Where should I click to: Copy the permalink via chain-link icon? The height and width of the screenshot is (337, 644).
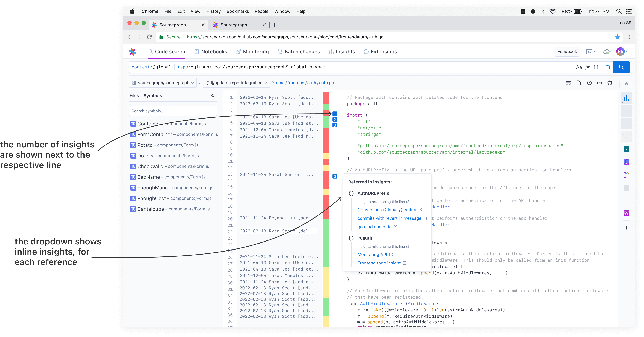click(600, 83)
